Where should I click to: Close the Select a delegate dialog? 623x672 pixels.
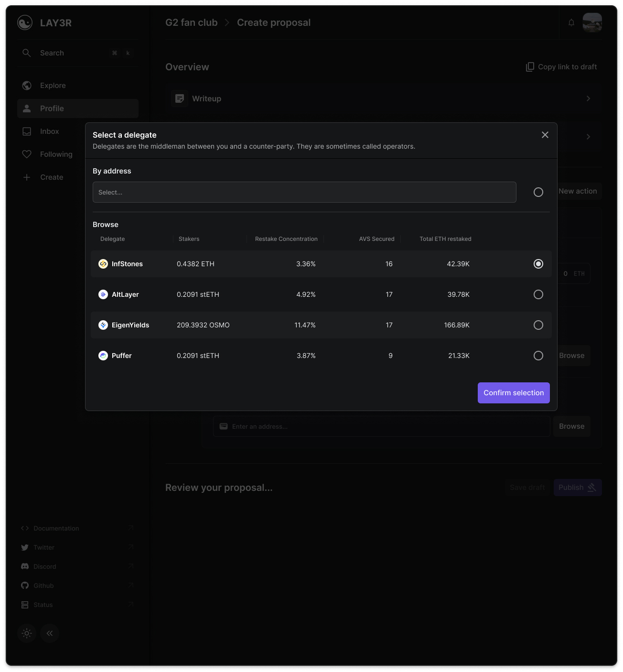click(545, 135)
